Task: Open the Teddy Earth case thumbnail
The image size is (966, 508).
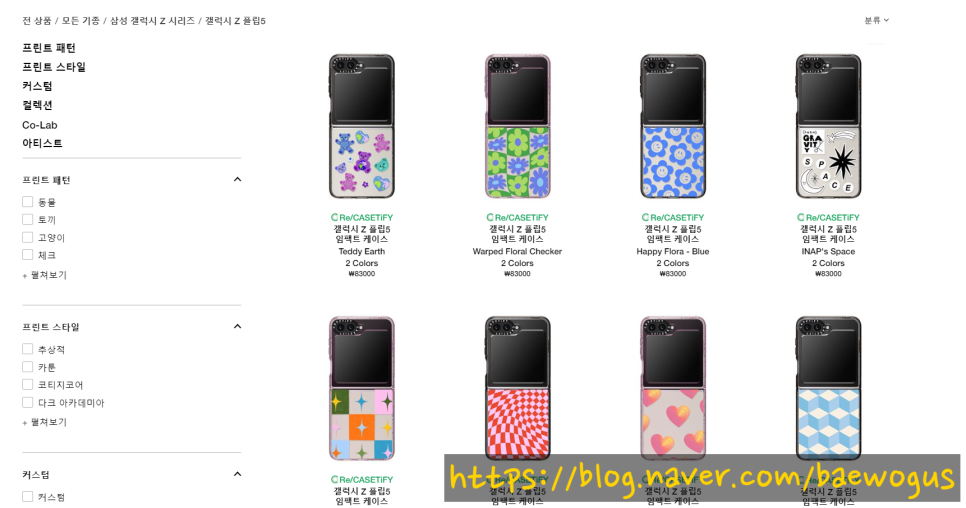Action: click(362, 126)
